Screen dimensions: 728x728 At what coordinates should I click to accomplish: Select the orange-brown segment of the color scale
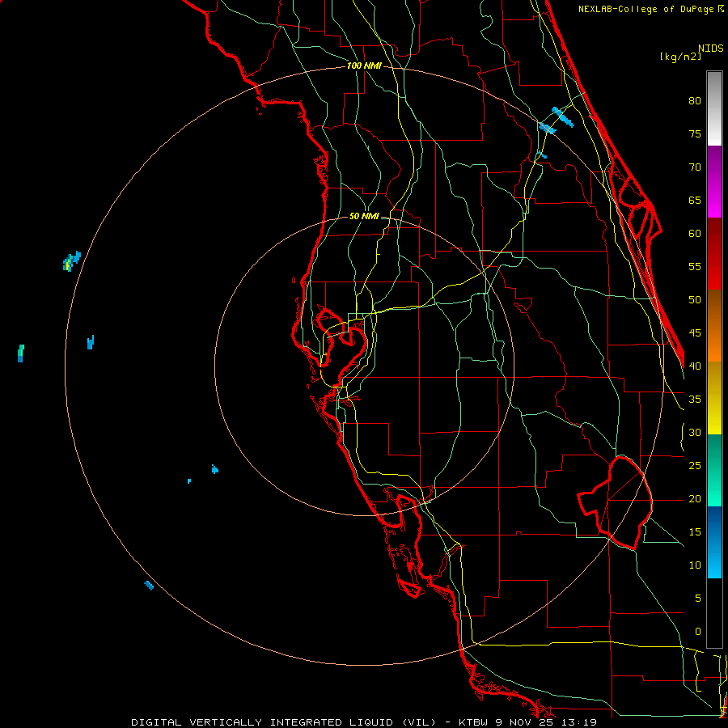[714, 325]
